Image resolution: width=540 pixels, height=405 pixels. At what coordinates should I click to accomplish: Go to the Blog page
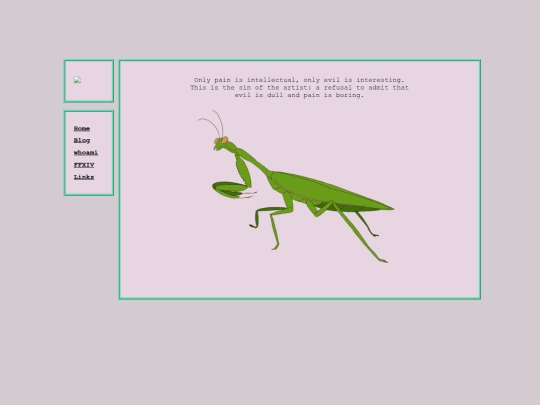click(x=82, y=141)
